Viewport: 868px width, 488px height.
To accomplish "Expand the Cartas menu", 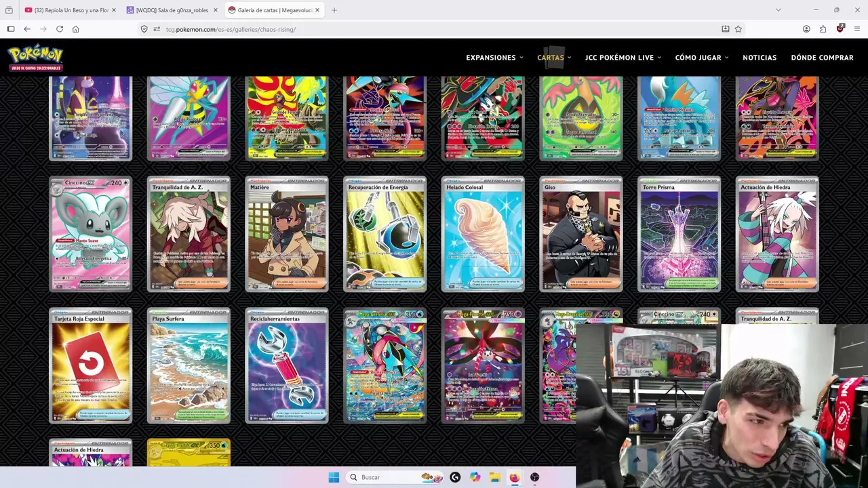I will point(554,58).
